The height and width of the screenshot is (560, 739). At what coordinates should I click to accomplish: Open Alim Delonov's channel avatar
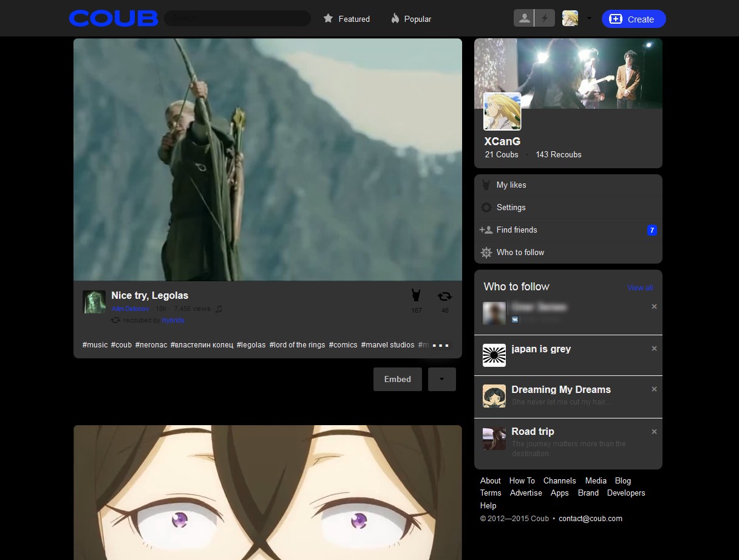[x=94, y=302]
